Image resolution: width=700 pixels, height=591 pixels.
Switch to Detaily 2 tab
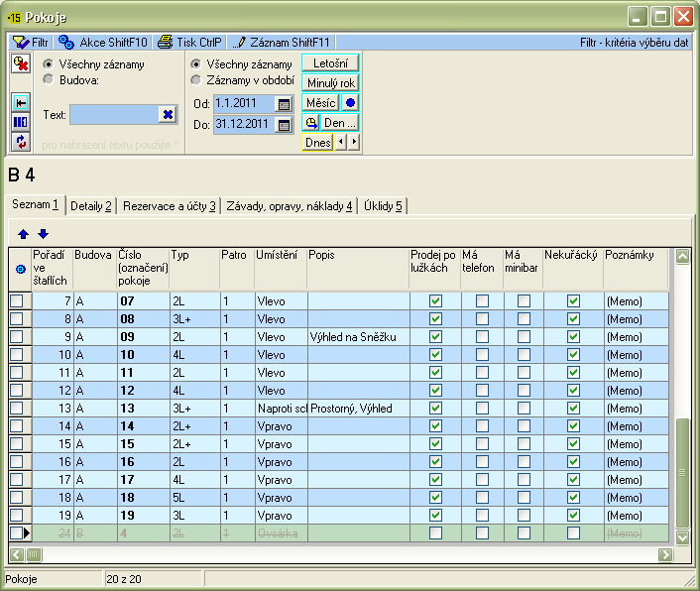tap(91, 206)
